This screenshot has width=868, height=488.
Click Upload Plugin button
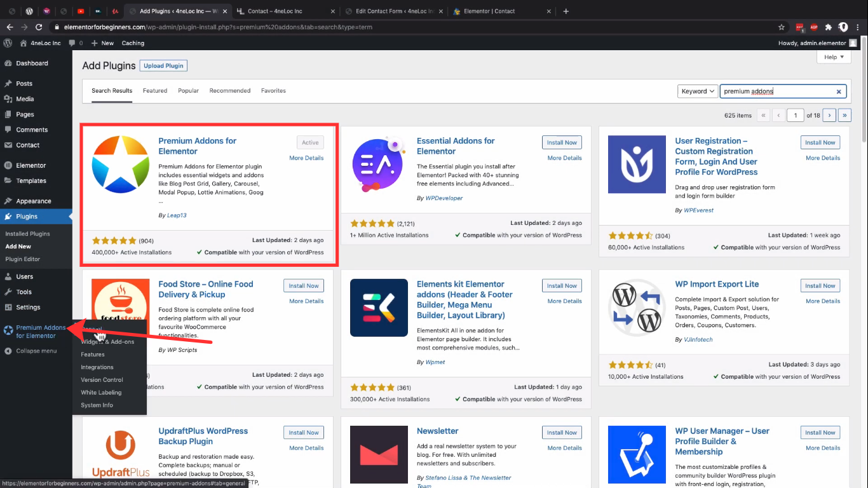point(163,66)
